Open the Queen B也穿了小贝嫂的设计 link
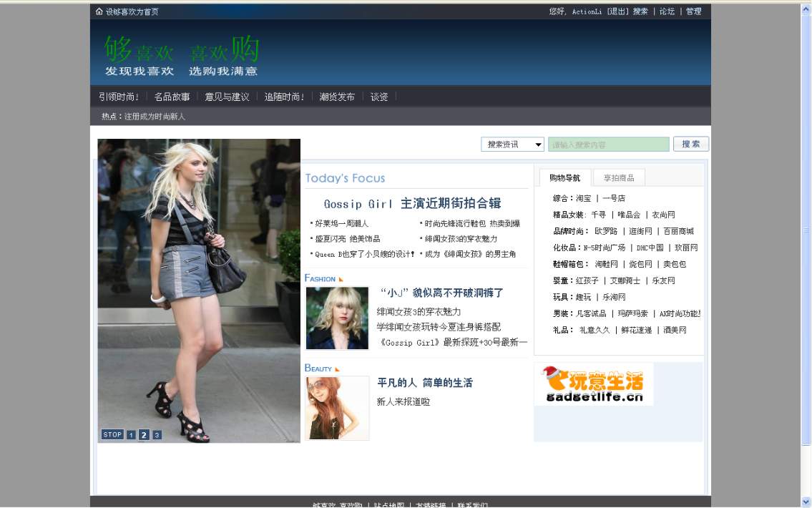Viewport: 812px width, 508px height. [365, 254]
